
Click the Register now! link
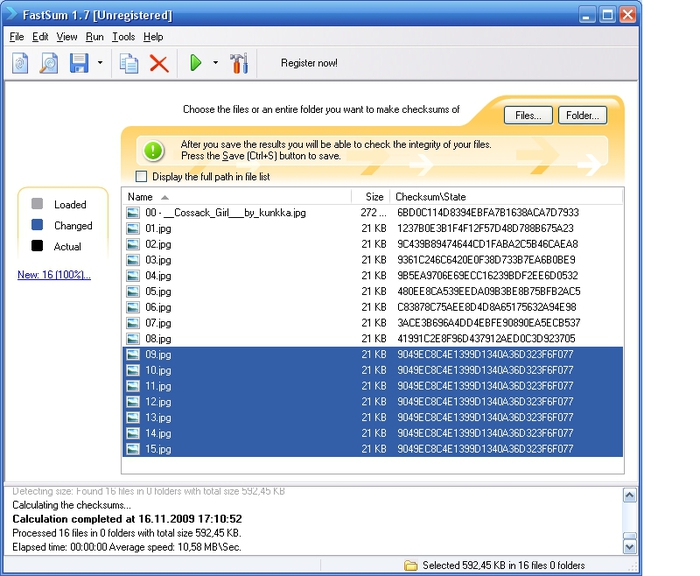coord(309,63)
